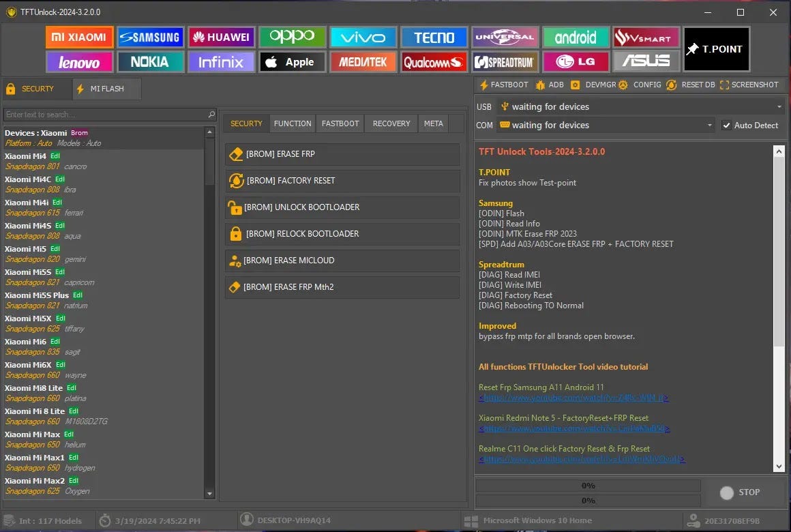Screen dimensions: 791x532
Task: Select Xiaomi Mi4C in device list
Action: tap(104, 184)
